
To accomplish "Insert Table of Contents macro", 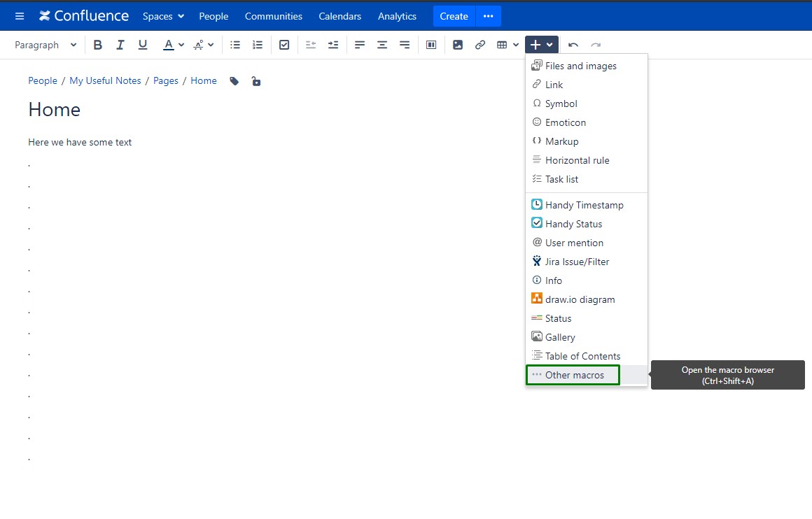I will click(586, 356).
